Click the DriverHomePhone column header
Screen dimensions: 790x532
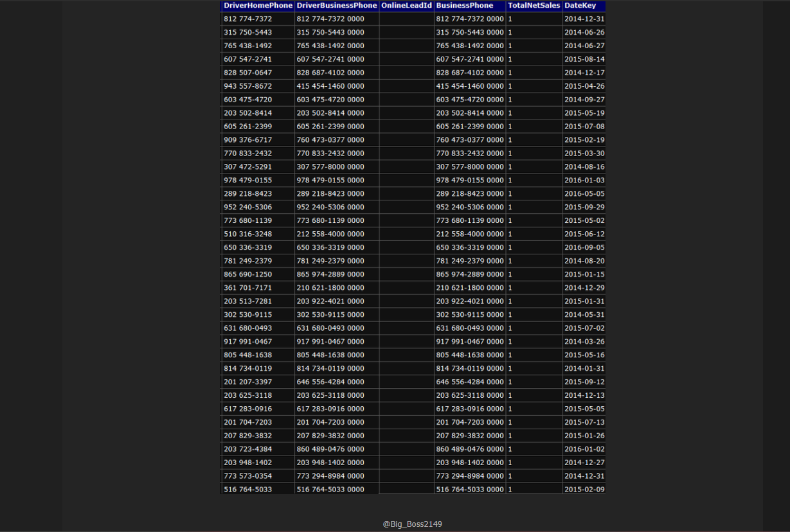258,5
